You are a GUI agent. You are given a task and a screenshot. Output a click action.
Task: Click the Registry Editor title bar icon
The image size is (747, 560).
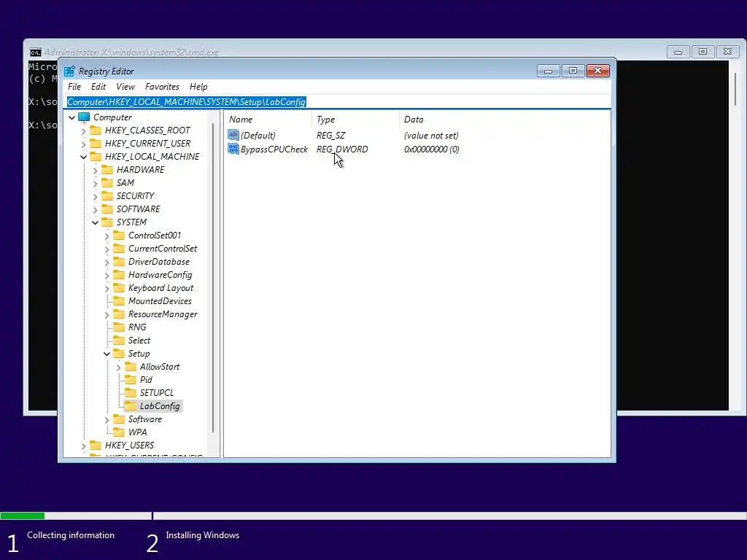pos(69,71)
